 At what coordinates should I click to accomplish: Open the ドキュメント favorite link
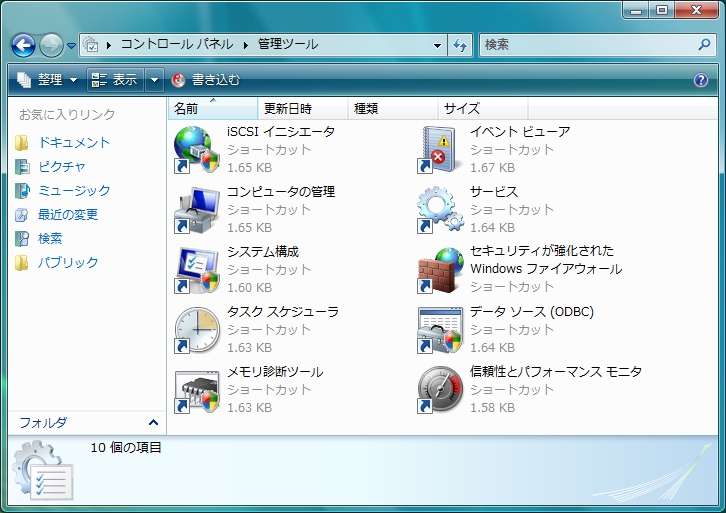pyautogui.click(x=75, y=143)
